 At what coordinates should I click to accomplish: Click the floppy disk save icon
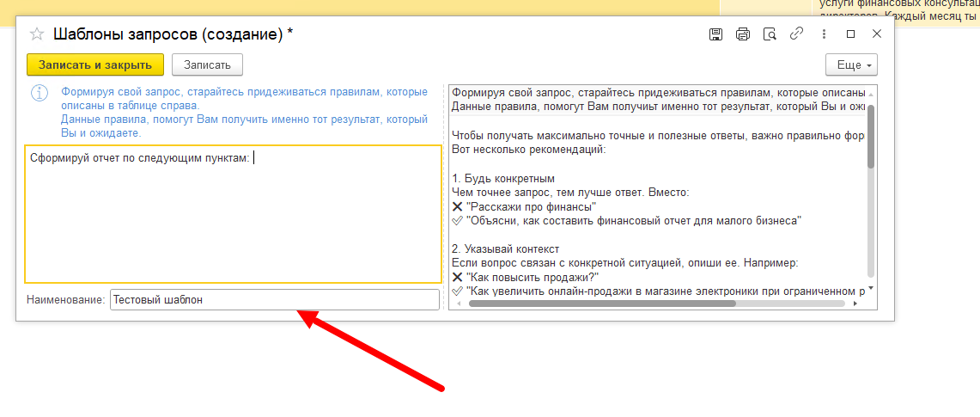(x=715, y=34)
